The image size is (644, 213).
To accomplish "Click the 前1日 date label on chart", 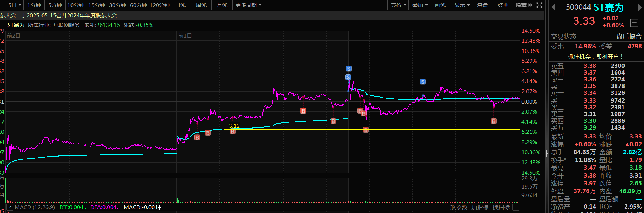I will pyautogui.click(x=185, y=36).
